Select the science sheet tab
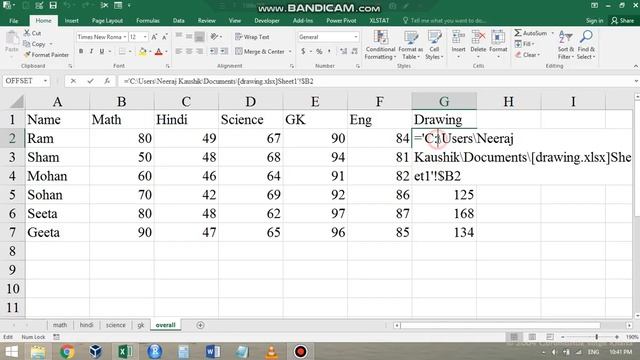The width and height of the screenshot is (640, 360). click(116, 325)
